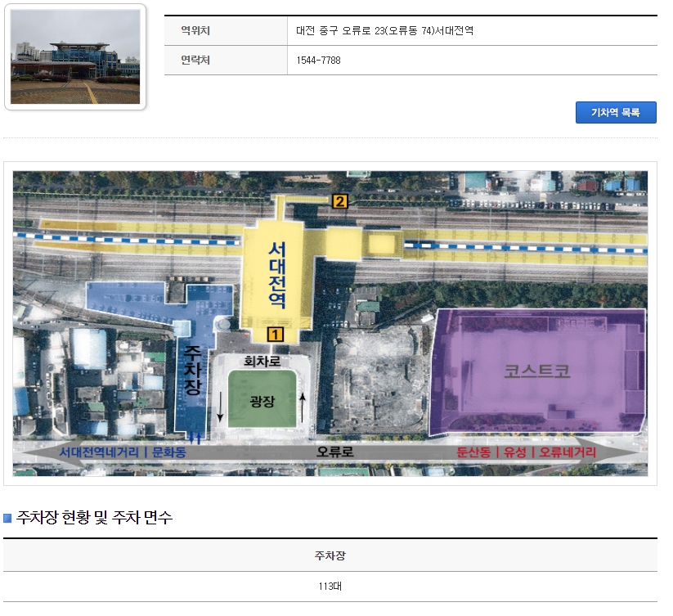The width and height of the screenshot is (673, 616).
Task: Click 서대전역네거리 | 문화동 direction text
Action: pyautogui.click(x=123, y=452)
